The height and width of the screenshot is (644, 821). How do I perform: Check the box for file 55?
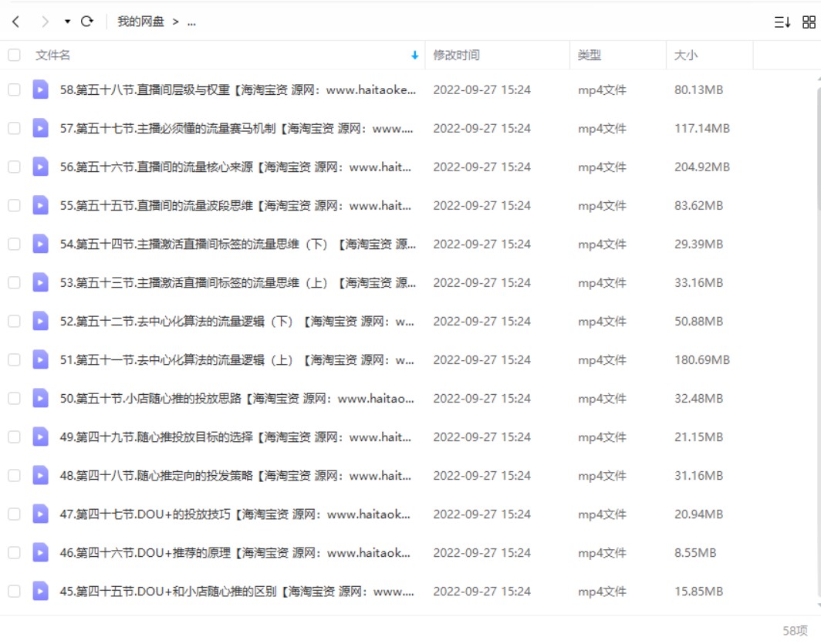(14, 206)
